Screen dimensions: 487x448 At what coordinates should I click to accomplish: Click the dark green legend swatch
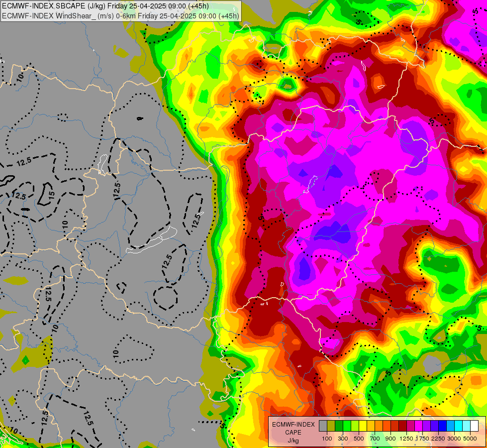pyautogui.click(x=339, y=426)
